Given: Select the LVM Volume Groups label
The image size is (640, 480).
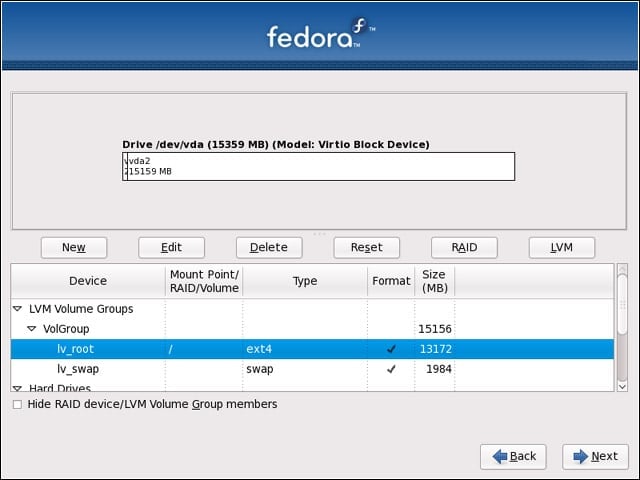Looking at the screenshot, I should pyautogui.click(x=81, y=309).
